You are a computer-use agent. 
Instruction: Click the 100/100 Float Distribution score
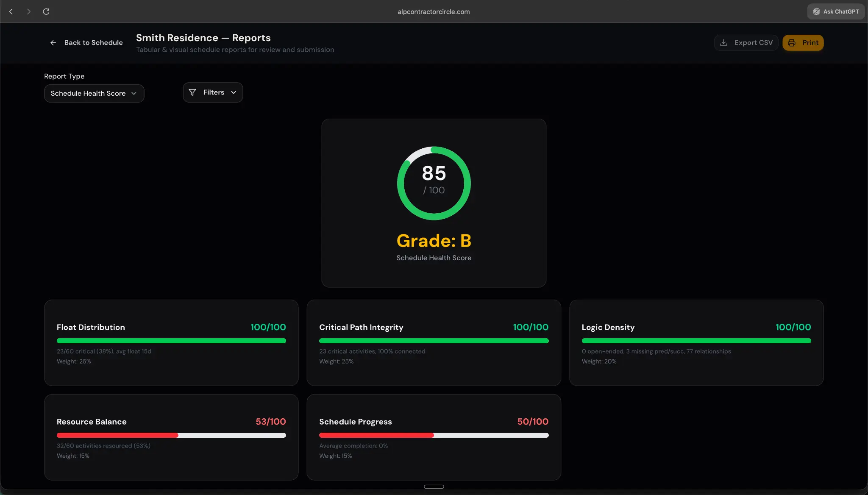tap(268, 327)
